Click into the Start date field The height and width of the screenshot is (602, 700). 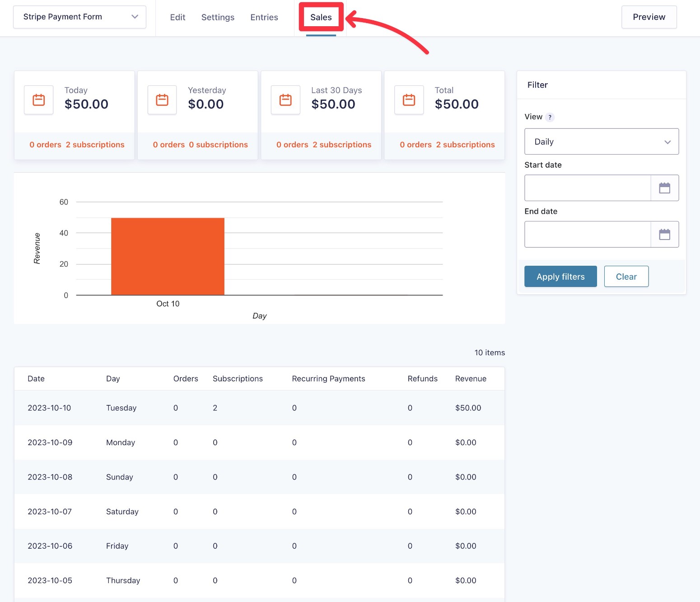588,188
